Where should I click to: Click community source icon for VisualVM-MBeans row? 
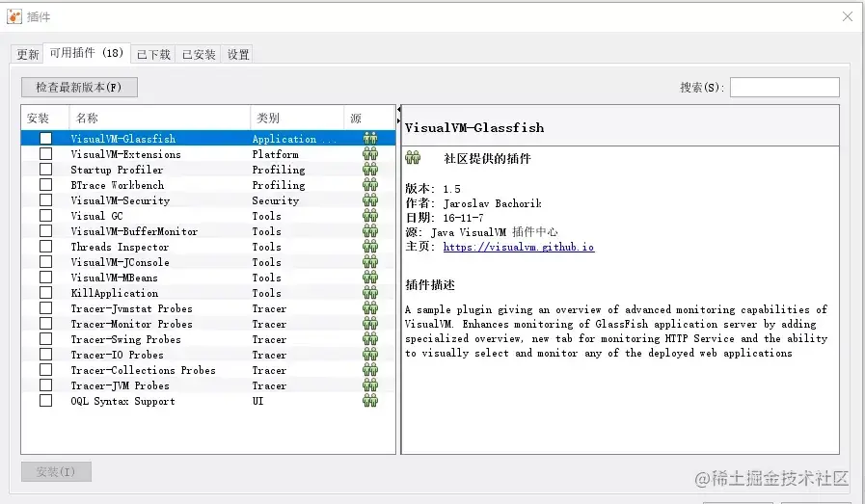(370, 278)
